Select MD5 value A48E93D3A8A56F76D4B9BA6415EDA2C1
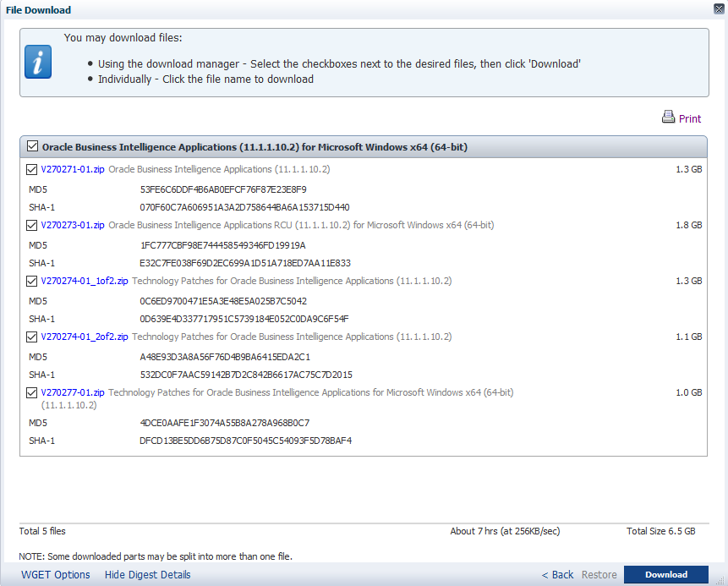Viewport: 728px width, 586px height. (x=225, y=357)
